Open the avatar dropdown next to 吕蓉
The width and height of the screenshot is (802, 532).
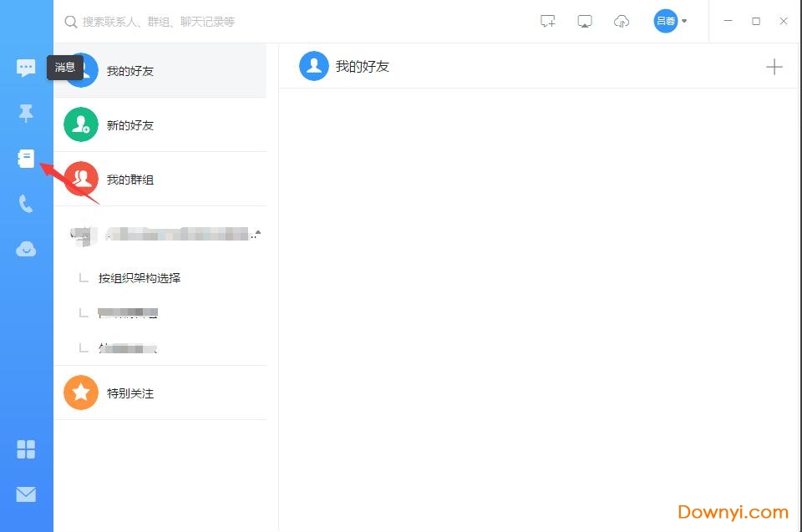(685, 21)
